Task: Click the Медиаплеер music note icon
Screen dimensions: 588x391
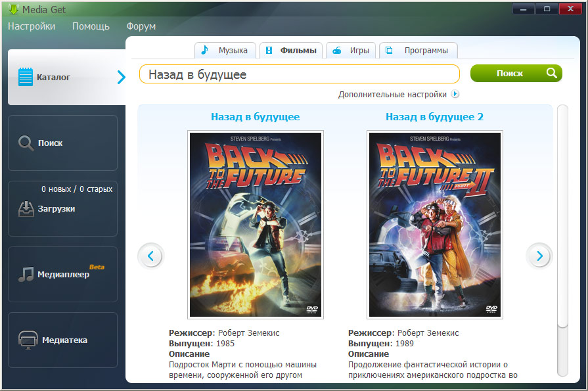Action: pos(26,274)
